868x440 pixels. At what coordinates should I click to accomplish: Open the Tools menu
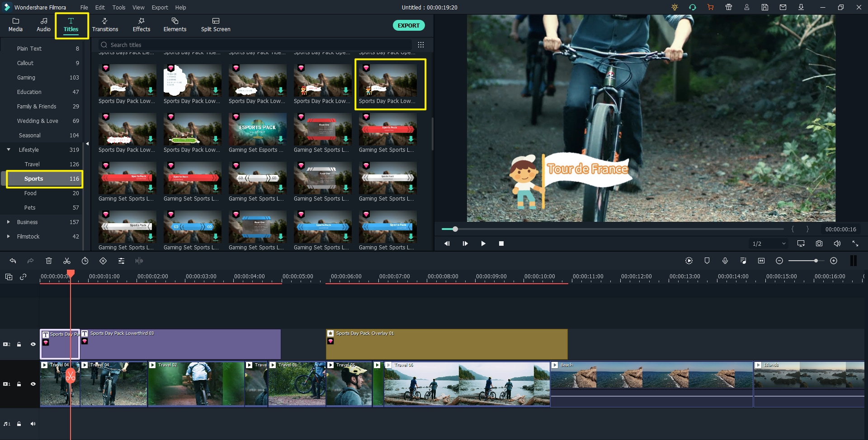click(119, 7)
